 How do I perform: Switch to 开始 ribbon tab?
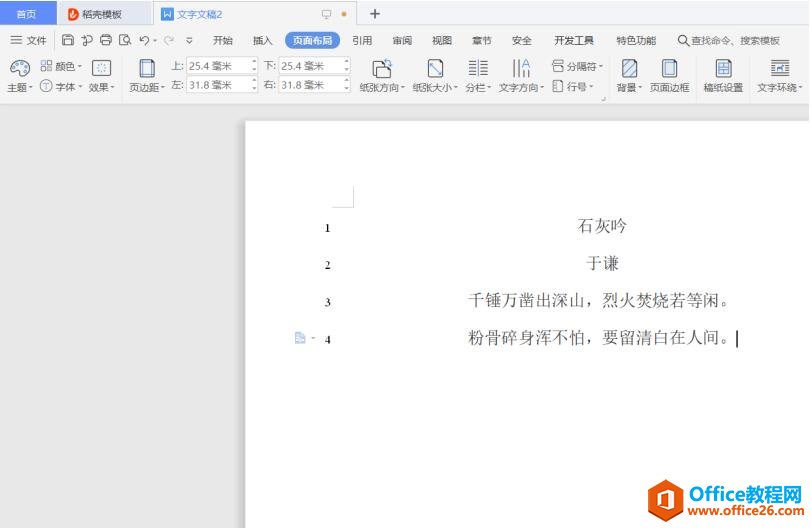pos(222,40)
